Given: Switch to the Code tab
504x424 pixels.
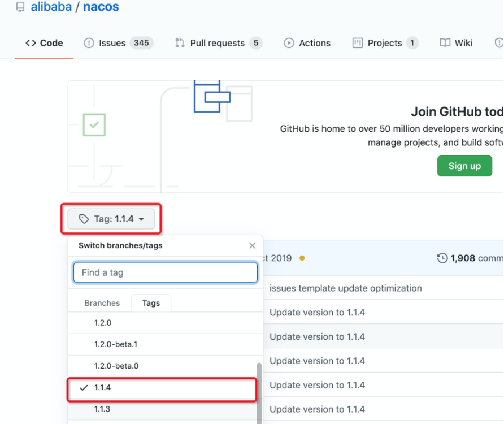Looking at the screenshot, I should [45, 43].
